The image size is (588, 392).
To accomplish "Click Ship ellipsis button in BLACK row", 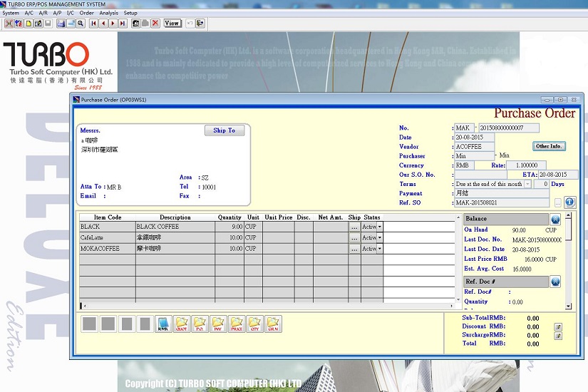I will pos(354,227).
